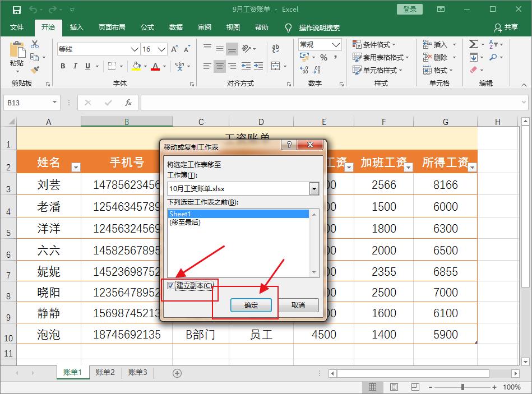
Task: Click the Bold formatting icon
Action: coord(62,66)
